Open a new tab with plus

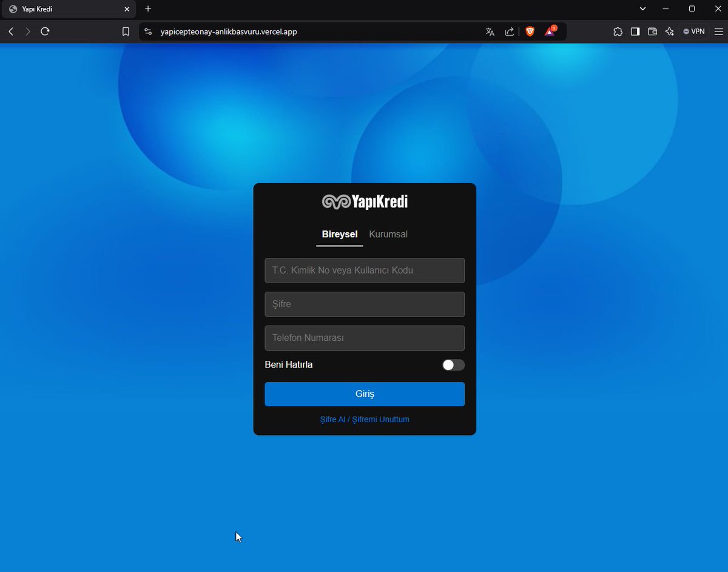(148, 9)
